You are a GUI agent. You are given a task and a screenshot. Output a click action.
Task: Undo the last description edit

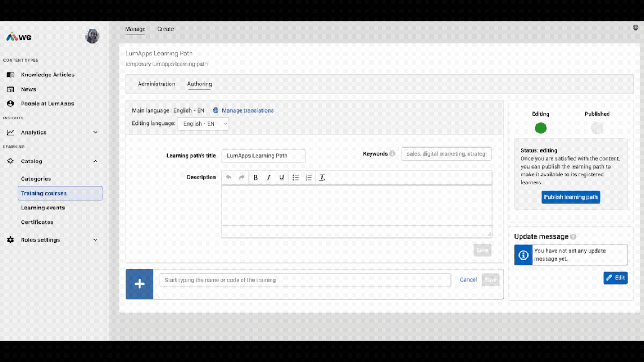(229, 178)
